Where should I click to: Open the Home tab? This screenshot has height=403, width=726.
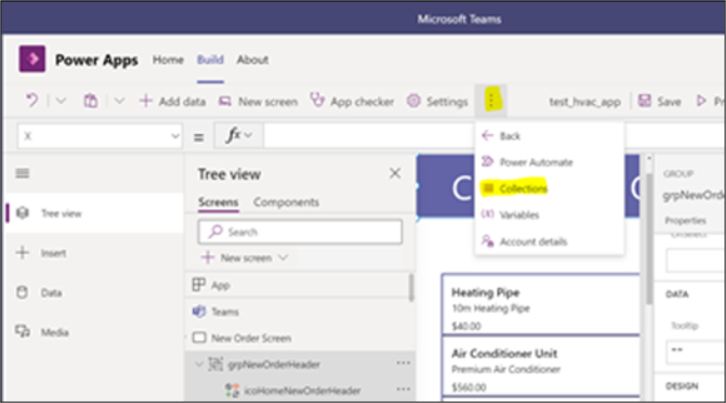click(168, 60)
